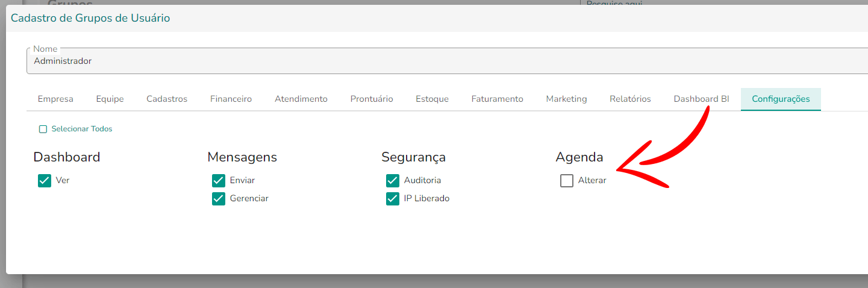This screenshot has height=288, width=868.
Task: Uncheck the Ver checkbox under Dashboard
Action: 45,181
